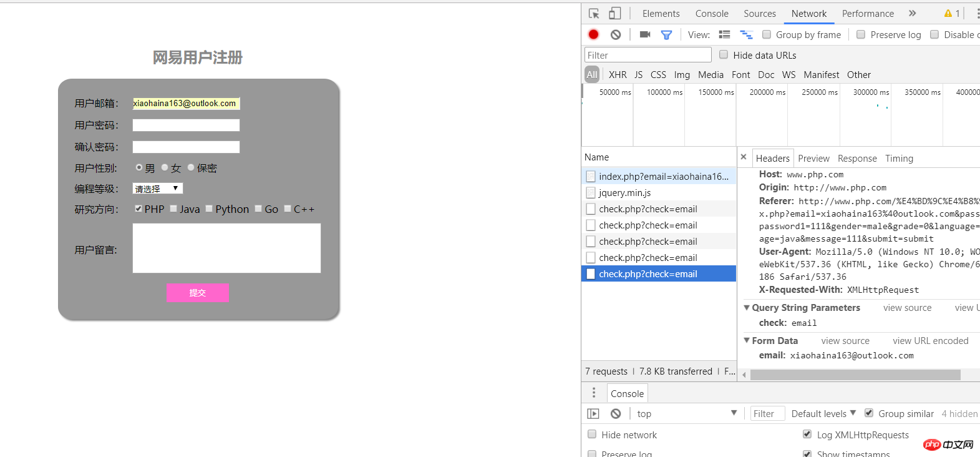Enable Preserve log in Network toolbar
Viewport: 980px width, 457px height.
coord(861,34)
